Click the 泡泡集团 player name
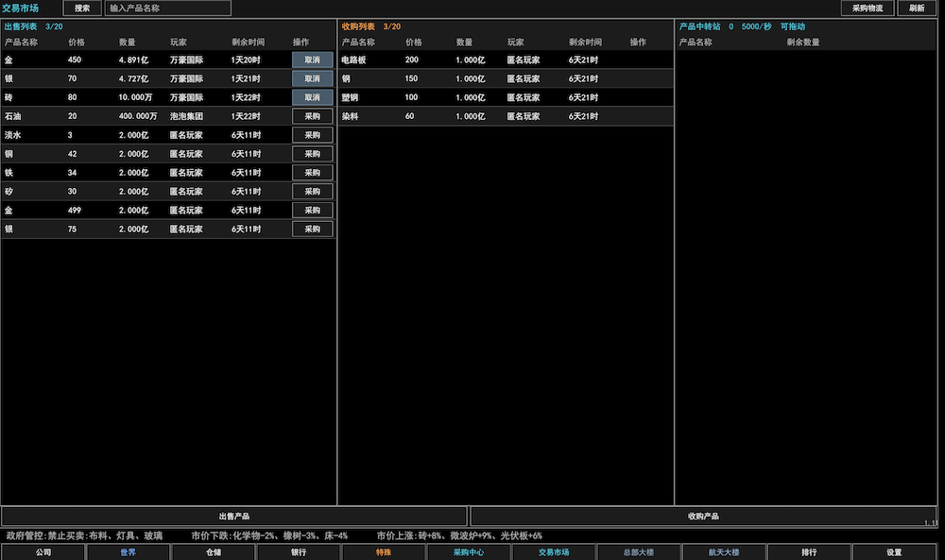 tap(186, 116)
